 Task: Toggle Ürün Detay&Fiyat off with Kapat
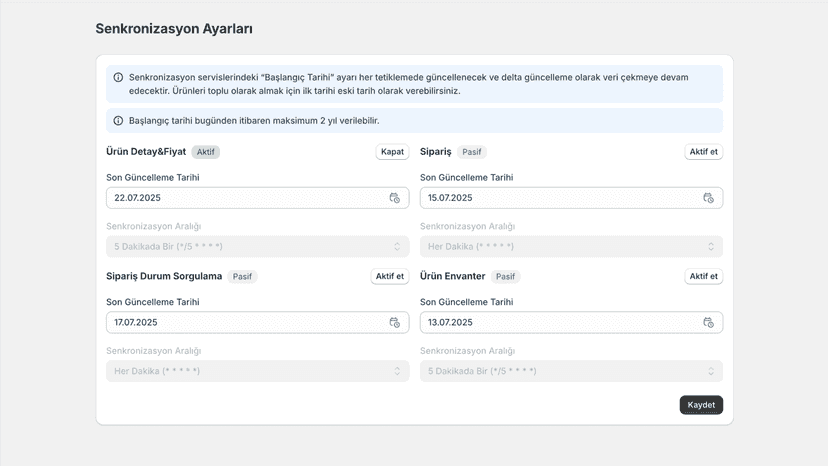(x=392, y=152)
